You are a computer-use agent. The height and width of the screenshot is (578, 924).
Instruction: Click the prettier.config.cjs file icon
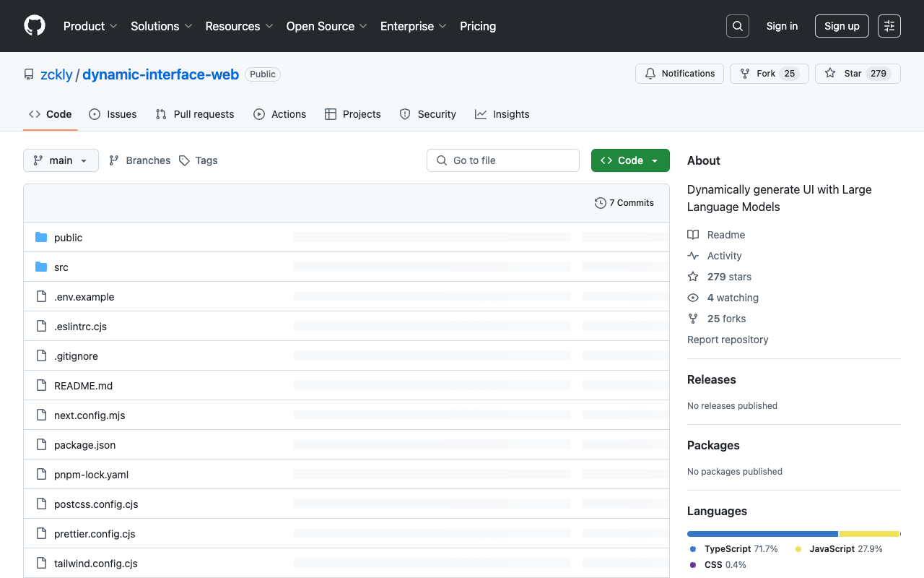tap(41, 534)
